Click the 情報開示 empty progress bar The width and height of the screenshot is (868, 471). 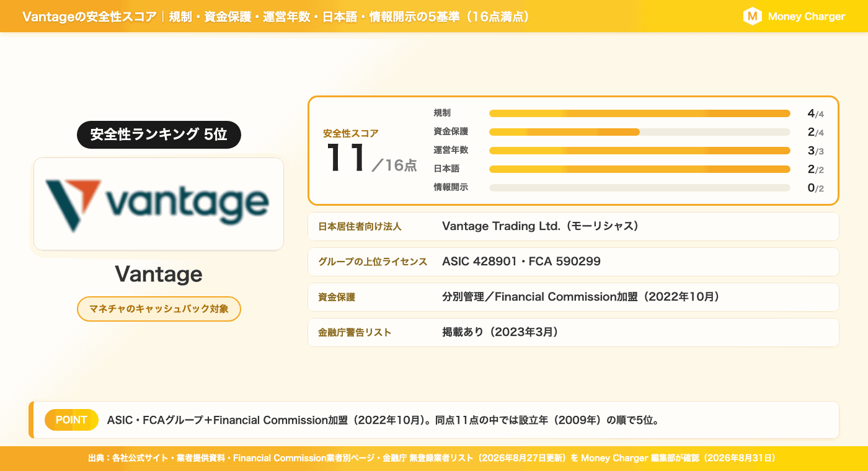[639, 188]
